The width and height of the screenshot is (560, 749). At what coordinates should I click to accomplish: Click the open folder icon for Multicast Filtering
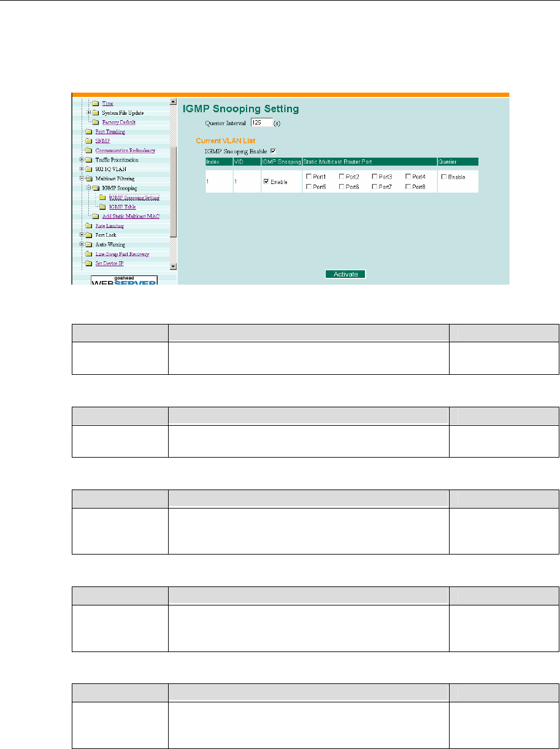[89, 179]
